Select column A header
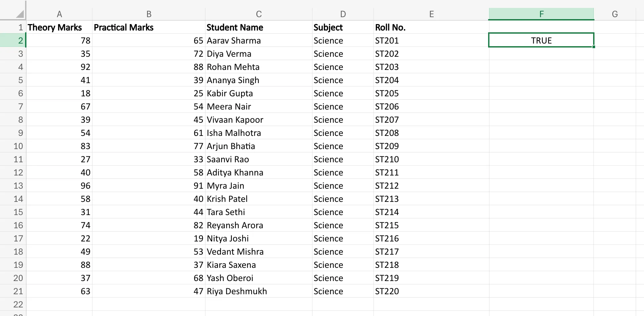Image resolution: width=644 pixels, height=316 pixels. pyautogui.click(x=59, y=14)
